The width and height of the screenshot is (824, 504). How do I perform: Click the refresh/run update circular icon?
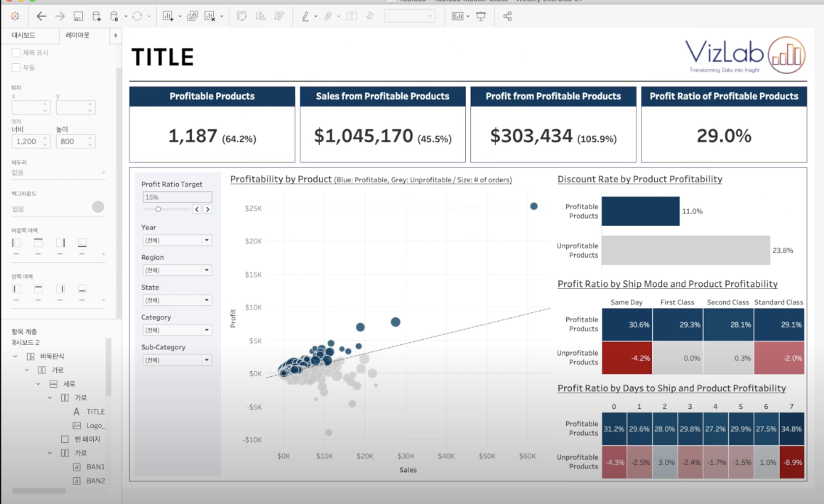pos(137,16)
